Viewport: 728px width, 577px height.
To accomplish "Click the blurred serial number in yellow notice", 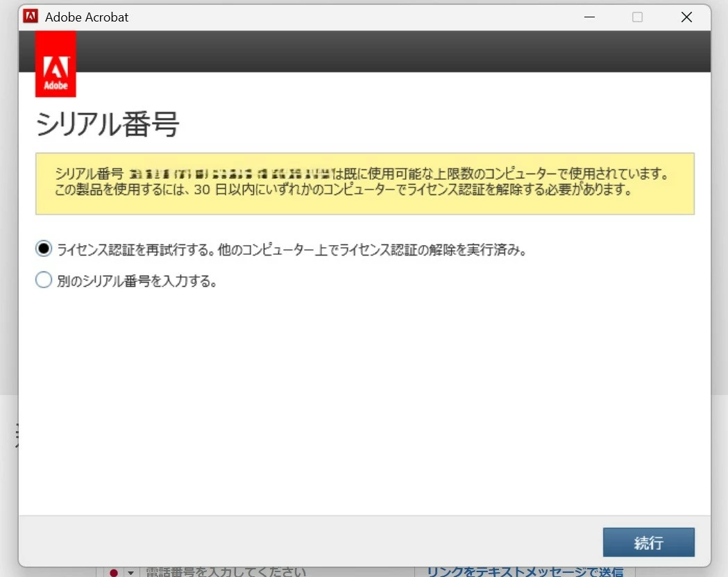I will 230,174.
